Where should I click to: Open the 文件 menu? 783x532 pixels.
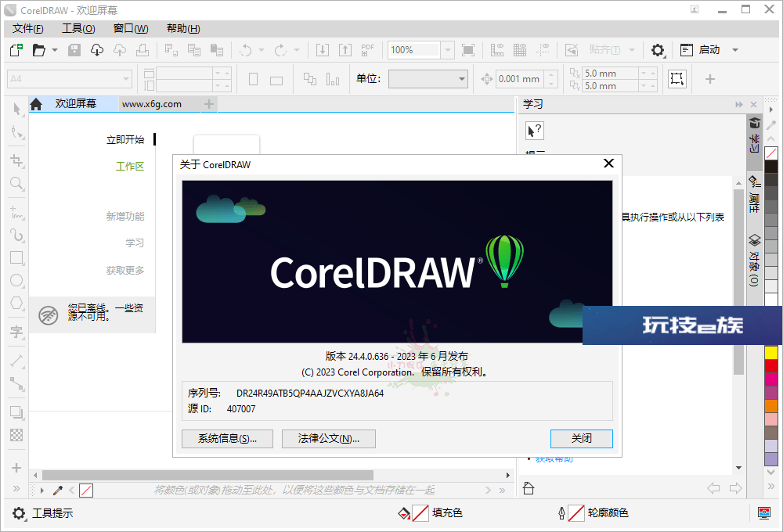(x=28, y=28)
